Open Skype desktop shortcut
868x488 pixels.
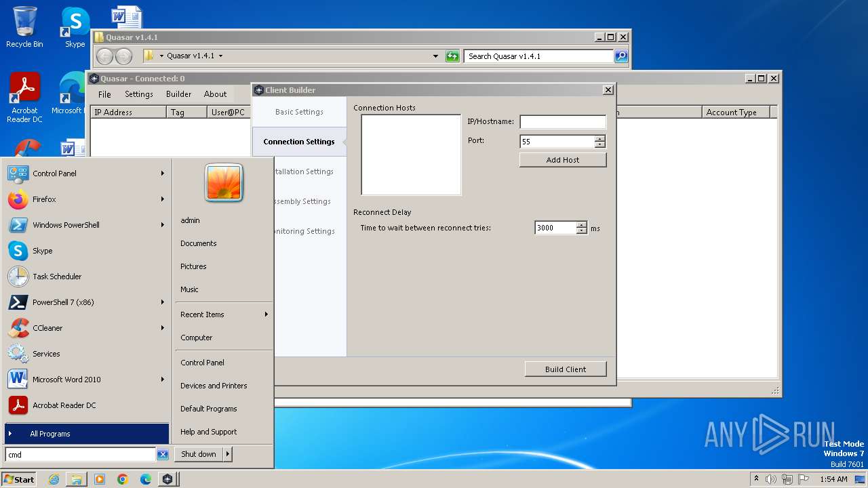[75, 27]
